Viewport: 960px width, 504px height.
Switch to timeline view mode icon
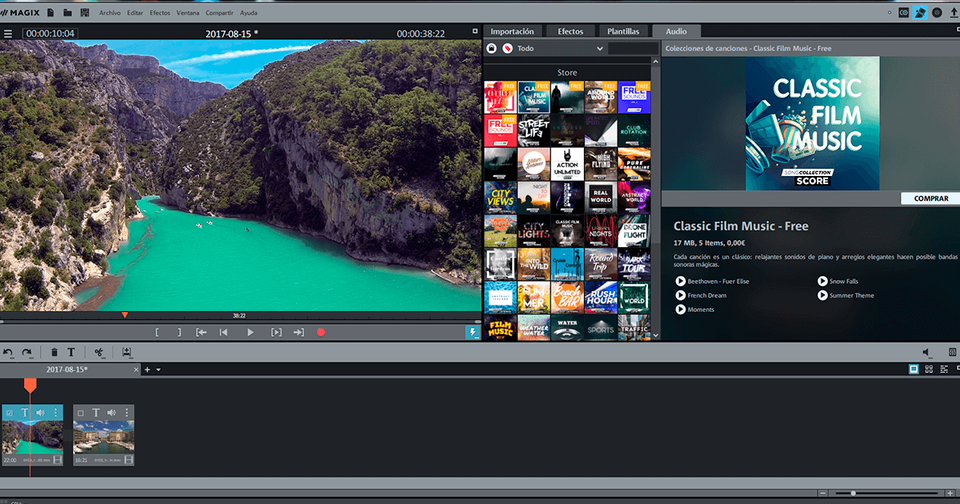pyautogui.click(x=944, y=369)
